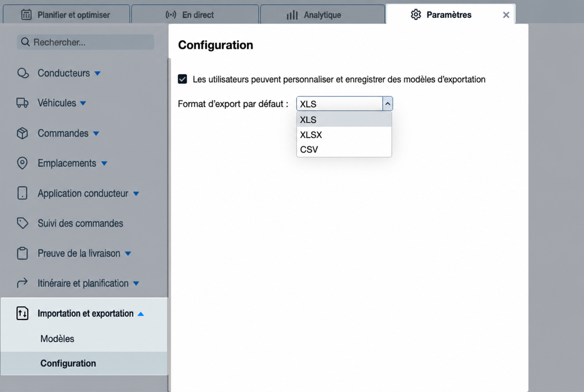Expand the Conducteurs section arrow
Screen dimensions: 584x392
pyautogui.click(x=98, y=74)
